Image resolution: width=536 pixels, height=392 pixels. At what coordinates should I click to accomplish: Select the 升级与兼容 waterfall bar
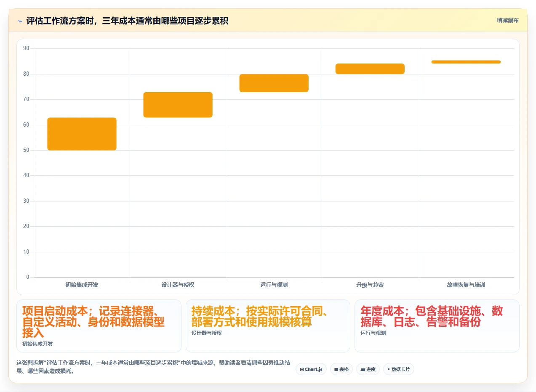tap(370, 69)
